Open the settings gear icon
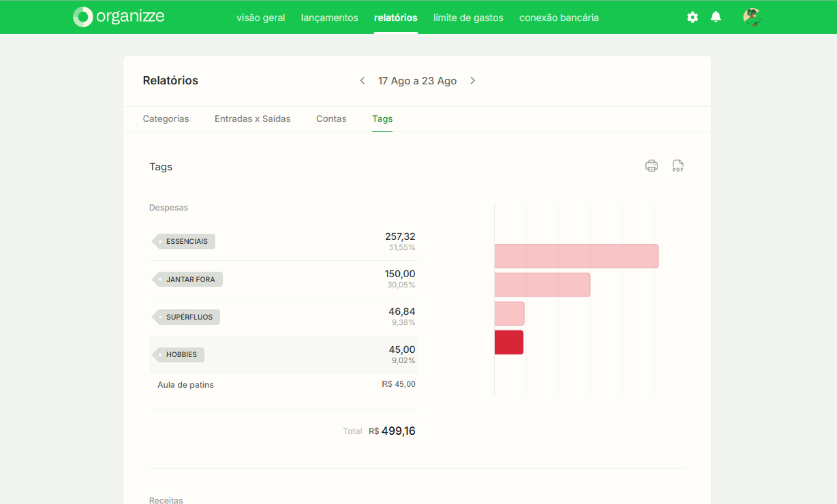 (x=692, y=17)
